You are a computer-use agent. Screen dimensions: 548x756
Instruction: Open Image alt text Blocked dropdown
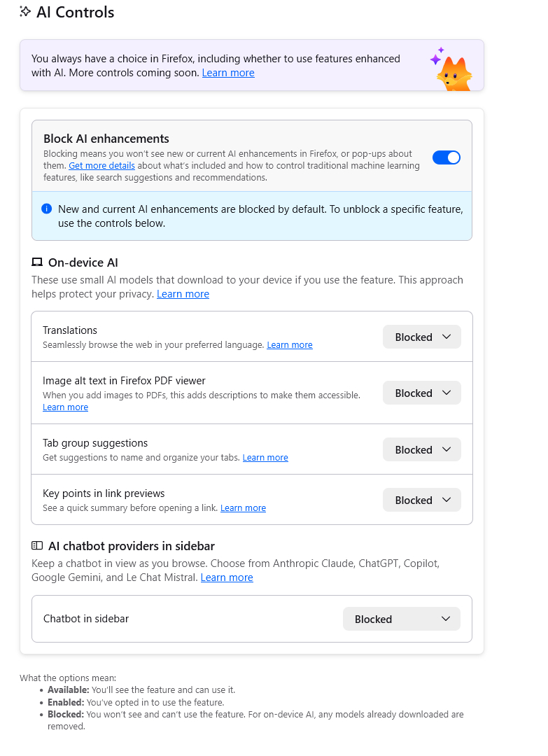(x=421, y=393)
